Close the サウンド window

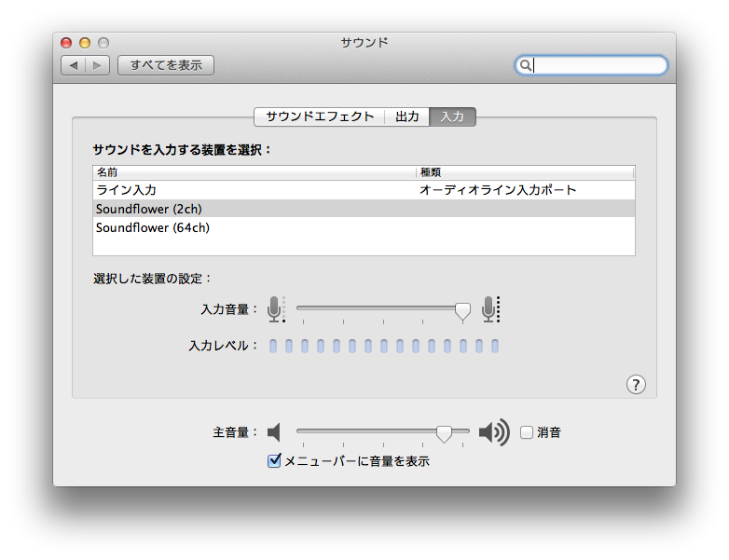click(x=66, y=43)
